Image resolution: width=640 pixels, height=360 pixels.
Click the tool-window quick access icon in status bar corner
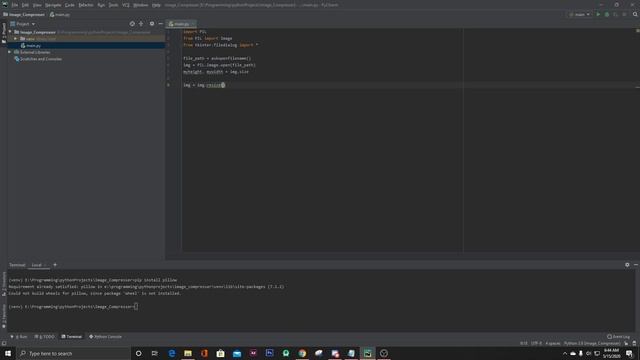click(4, 343)
